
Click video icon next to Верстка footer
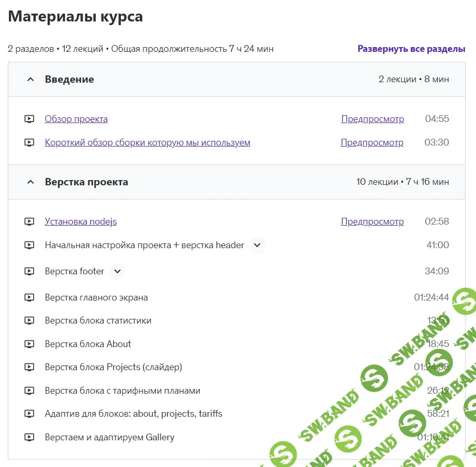(x=29, y=271)
